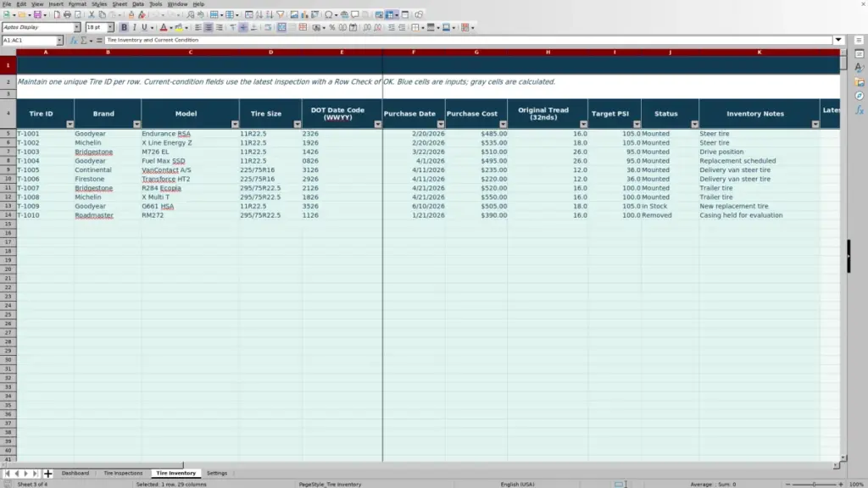868x488 pixels.
Task: Open the File menu
Action: coord(7,4)
